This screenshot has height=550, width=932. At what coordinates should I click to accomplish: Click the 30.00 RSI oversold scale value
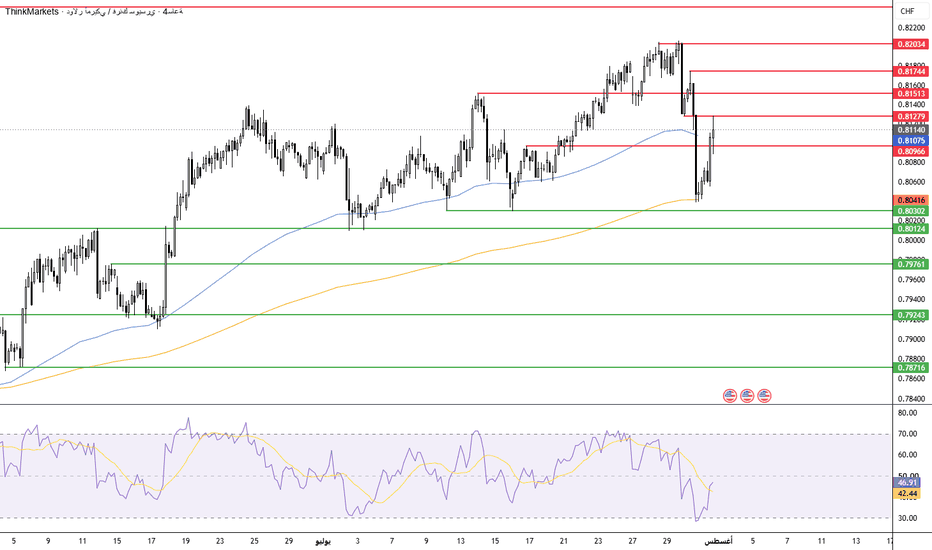click(907, 518)
